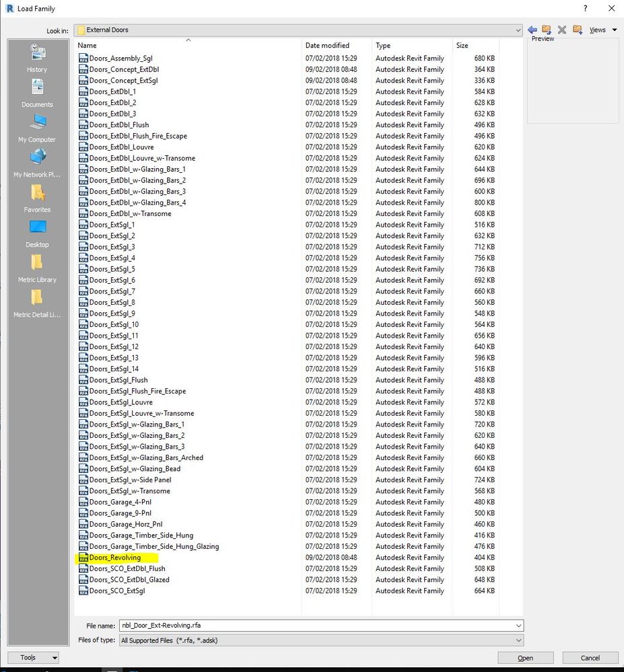Select file Doors_SCO_ExtDbl_Flush
624x672 pixels.
pos(127,568)
